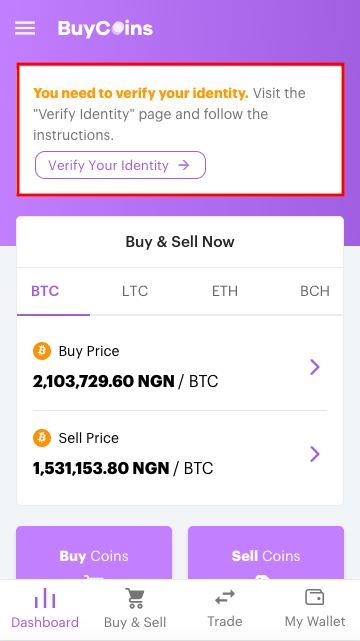Click the 2,103,729.60 NGN buy price row
Viewport: 360px width, 641px height.
point(180,366)
